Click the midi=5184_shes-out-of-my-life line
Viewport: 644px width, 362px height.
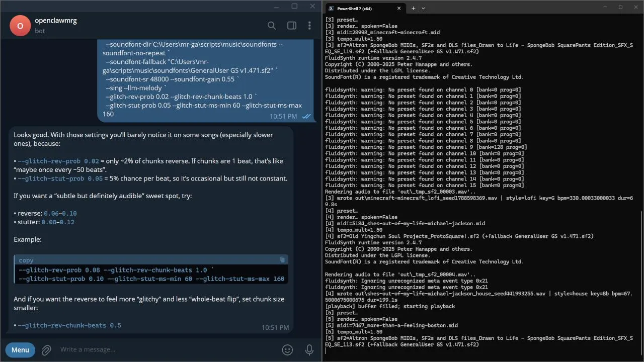coord(405,223)
